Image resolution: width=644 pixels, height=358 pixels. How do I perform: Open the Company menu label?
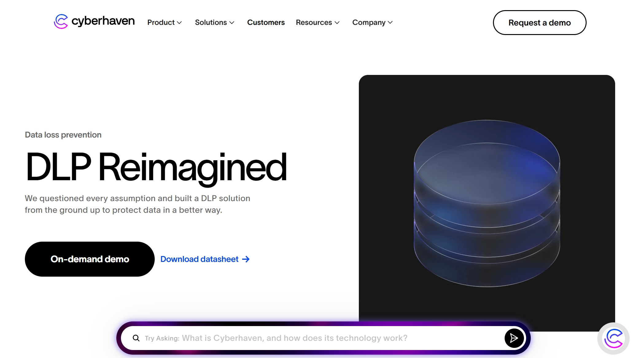click(369, 22)
